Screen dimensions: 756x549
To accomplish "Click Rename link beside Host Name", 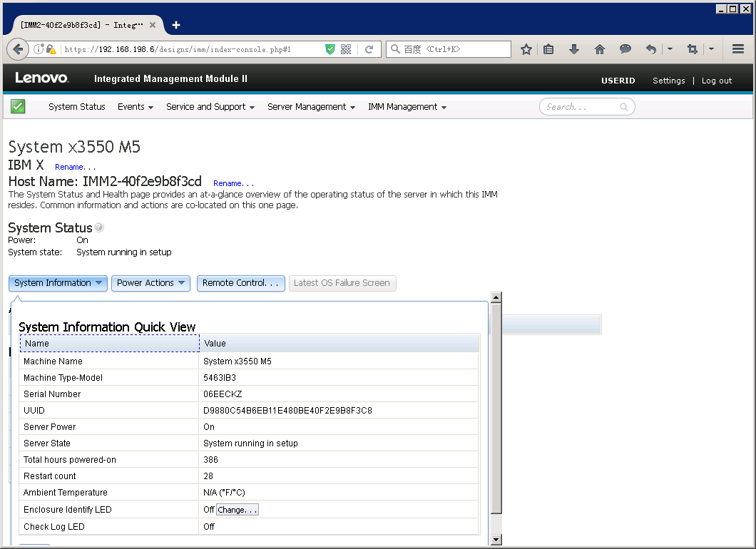I will pyautogui.click(x=233, y=183).
